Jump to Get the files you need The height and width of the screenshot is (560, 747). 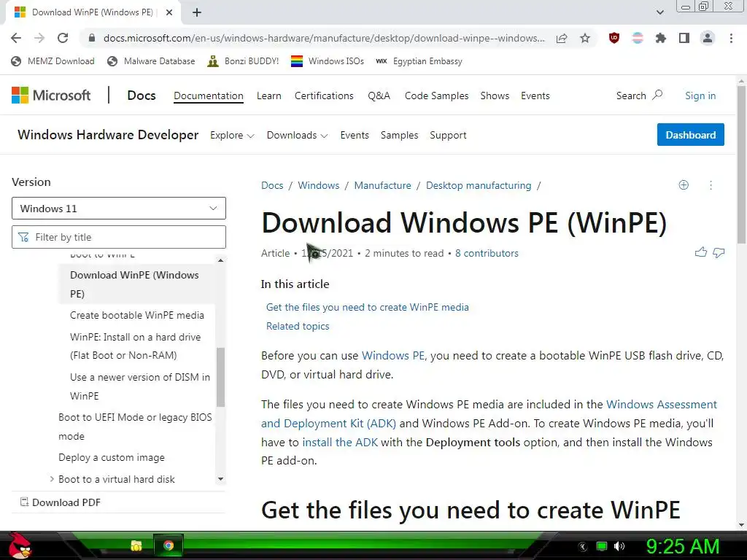368,307
